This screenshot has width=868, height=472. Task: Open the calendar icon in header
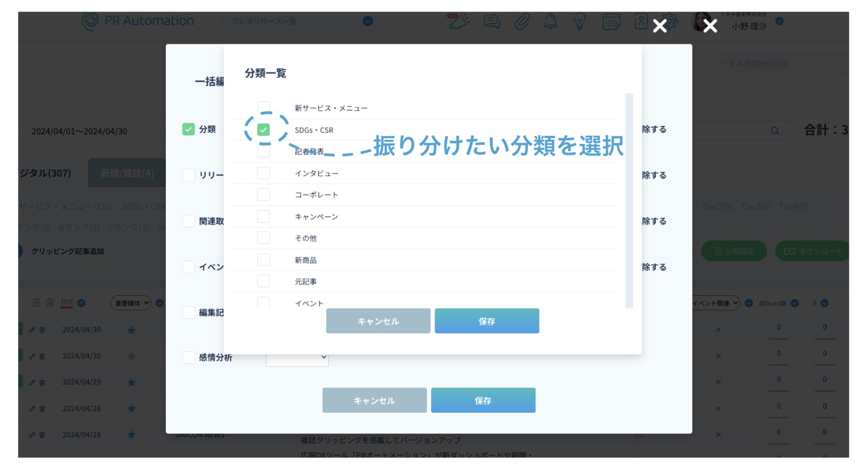(x=611, y=22)
